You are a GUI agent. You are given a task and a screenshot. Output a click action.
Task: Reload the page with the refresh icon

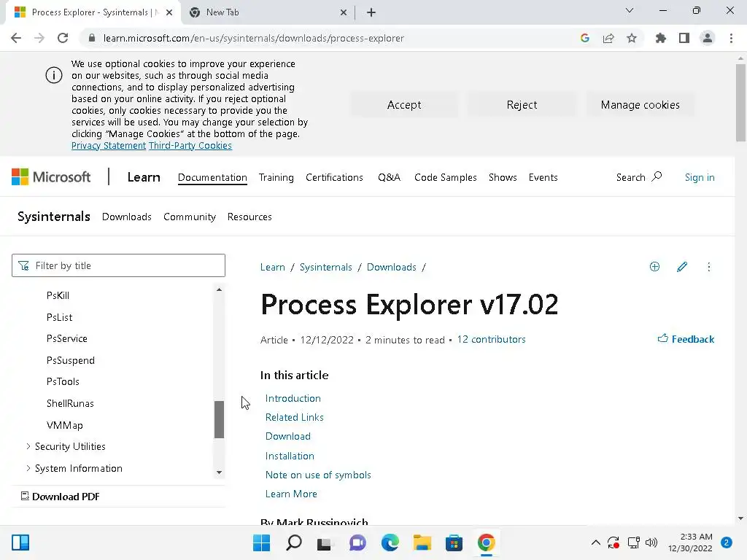63,38
